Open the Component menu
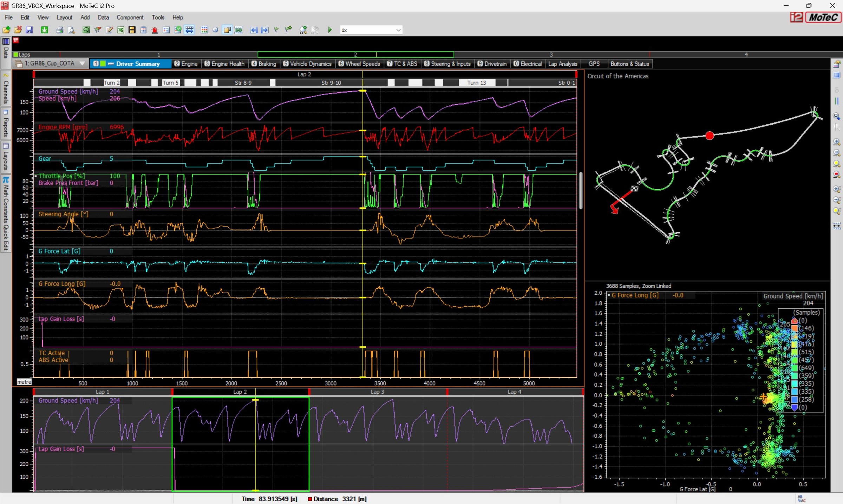The height and width of the screenshot is (504, 843). click(x=130, y=17)
